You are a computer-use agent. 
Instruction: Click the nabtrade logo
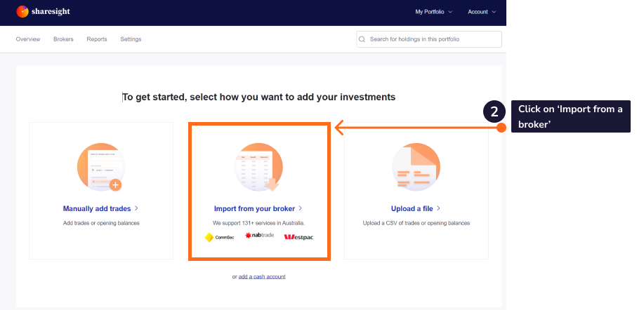click(x=260, y=236)
